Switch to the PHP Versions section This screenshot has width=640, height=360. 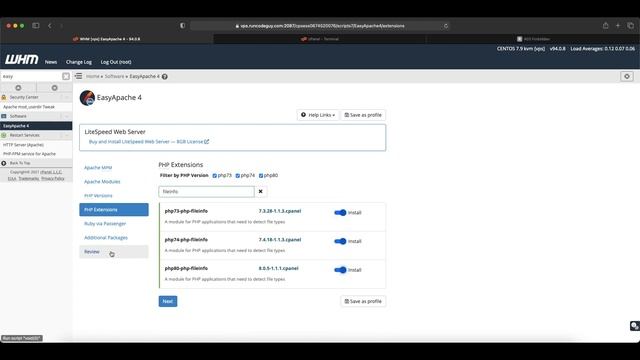coord(98,196)
